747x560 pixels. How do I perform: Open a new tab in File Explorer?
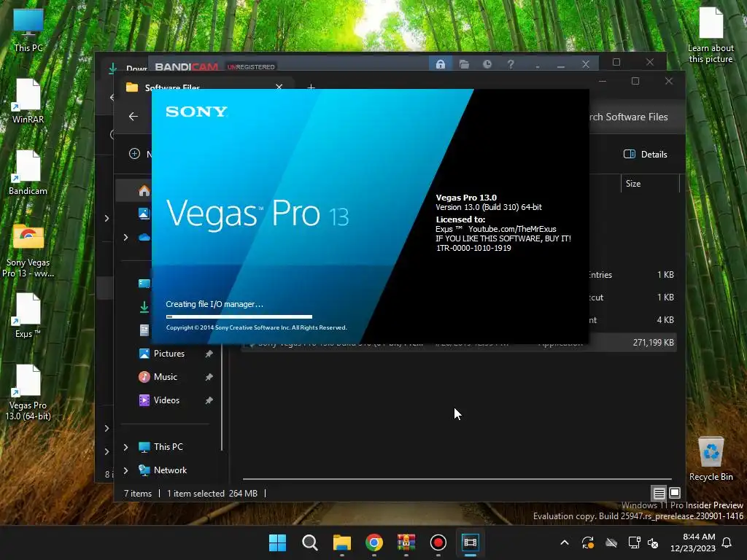(x=311, y=87)
